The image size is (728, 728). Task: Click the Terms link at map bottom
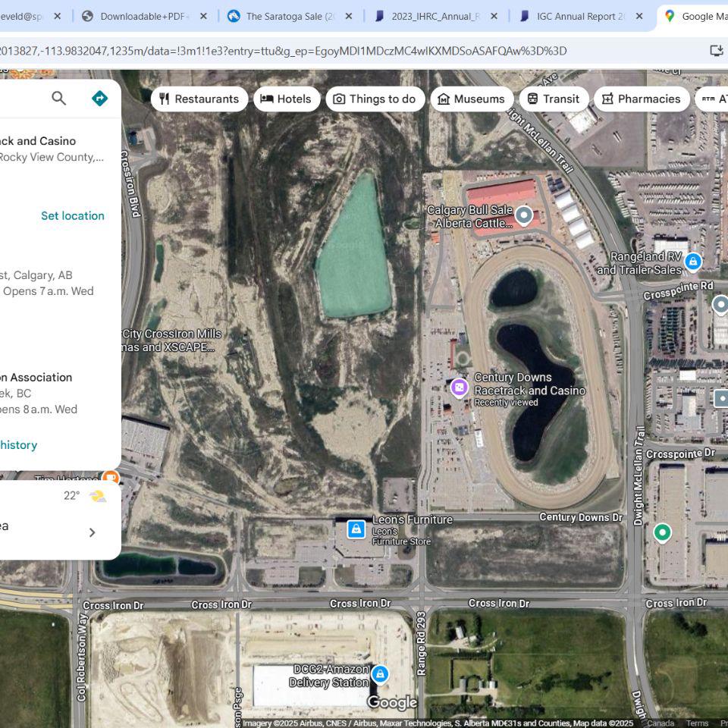point(698,723)
